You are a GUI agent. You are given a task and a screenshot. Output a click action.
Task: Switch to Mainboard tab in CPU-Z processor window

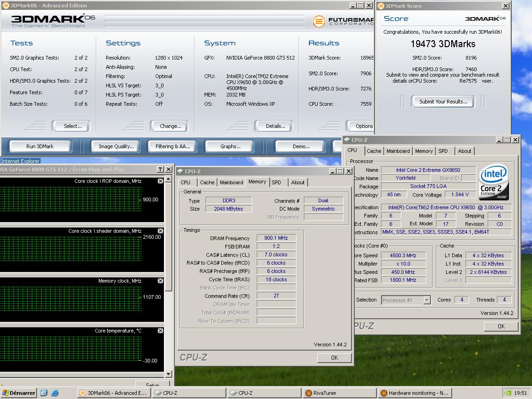tap(399, 151)
